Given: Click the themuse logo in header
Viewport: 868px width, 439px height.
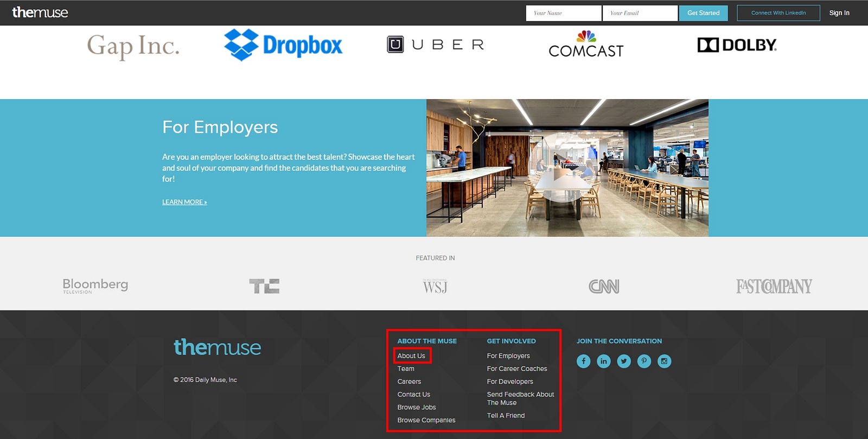Looking at the screenshot, I should pos(40,12).
